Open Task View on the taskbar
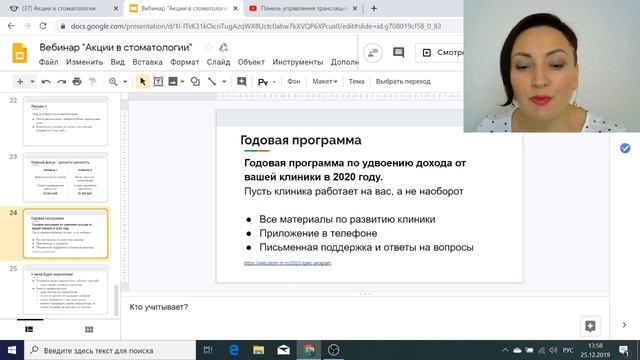 [208, 350]
